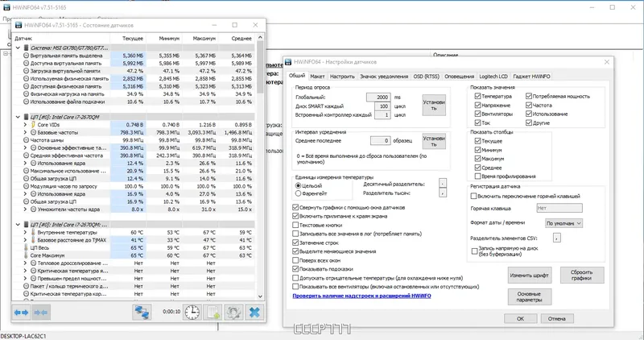Click the blue expand-columns arrows in sensor toolbar

point(22,313)
